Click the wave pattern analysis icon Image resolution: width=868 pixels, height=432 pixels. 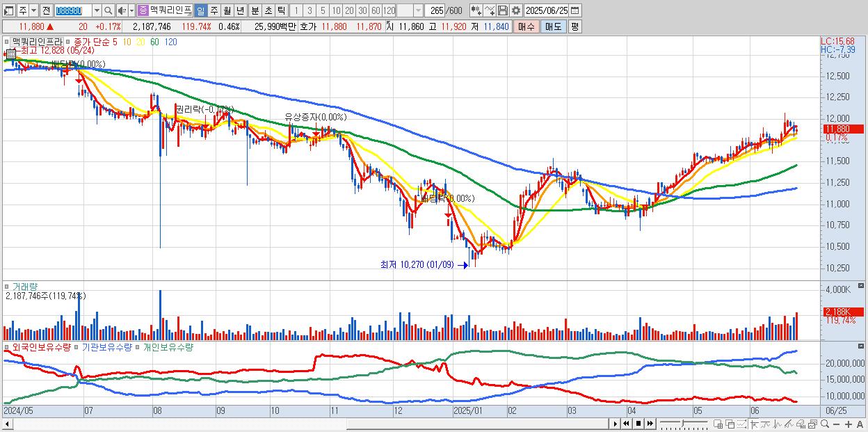778,424
